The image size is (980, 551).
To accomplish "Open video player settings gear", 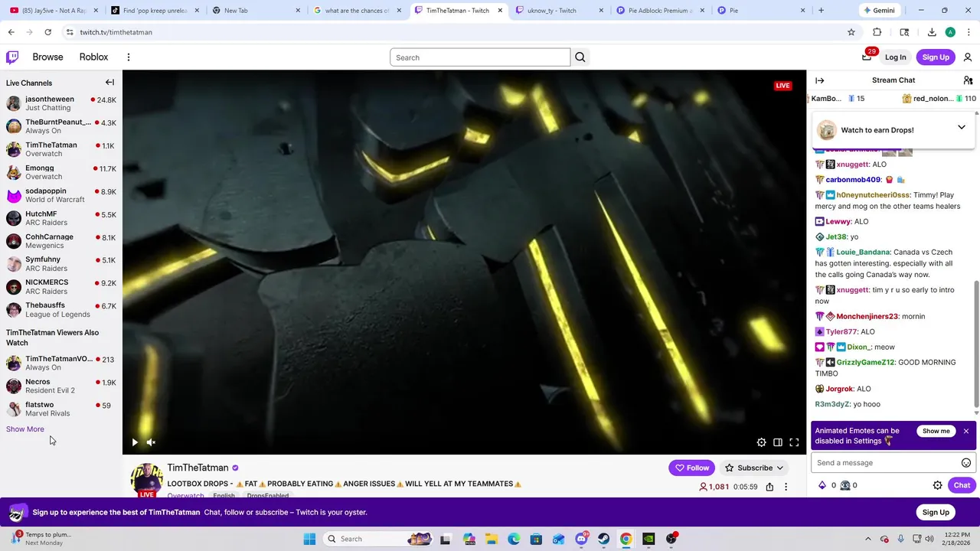I will pos(762,442).
